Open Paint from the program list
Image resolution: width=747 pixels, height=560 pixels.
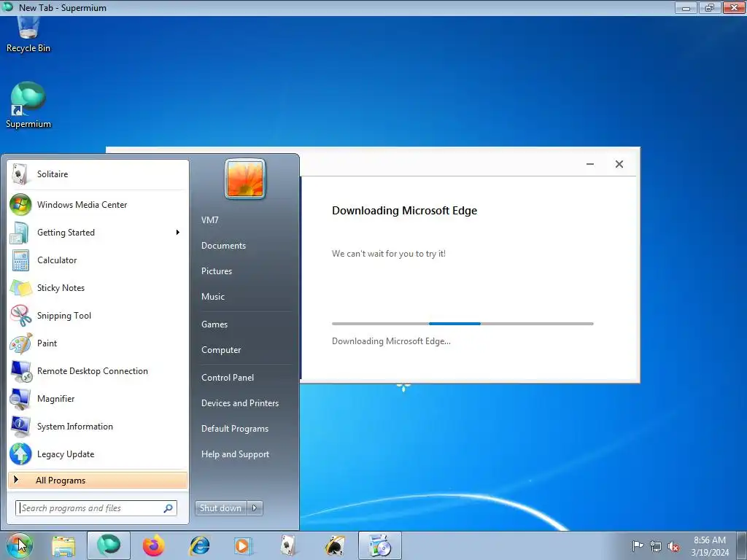[98, 343]
